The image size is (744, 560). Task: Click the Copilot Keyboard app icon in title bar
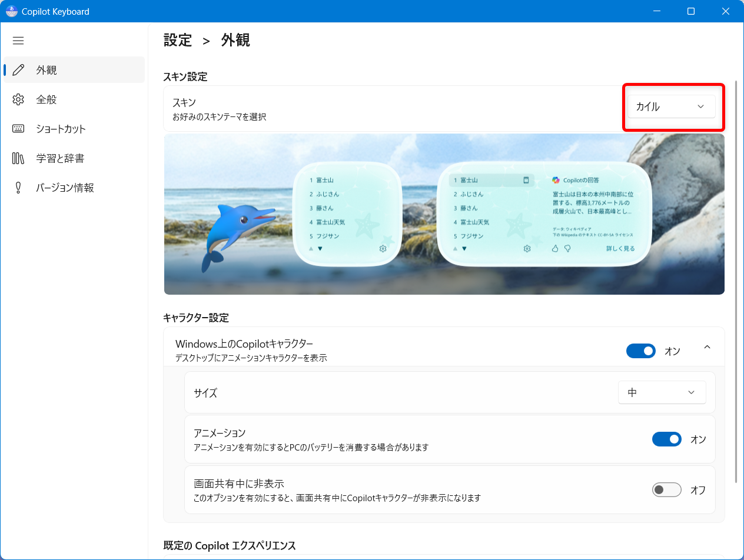pos(12,11)
